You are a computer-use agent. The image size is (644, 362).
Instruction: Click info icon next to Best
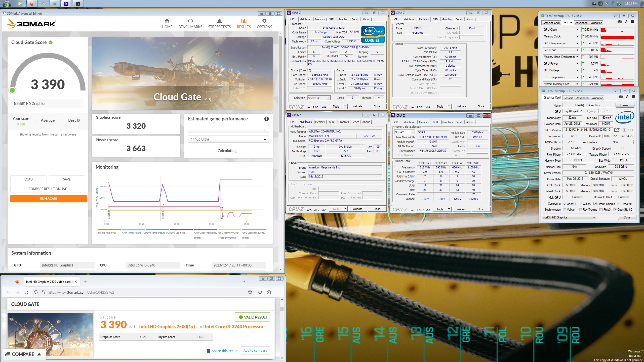78,120
